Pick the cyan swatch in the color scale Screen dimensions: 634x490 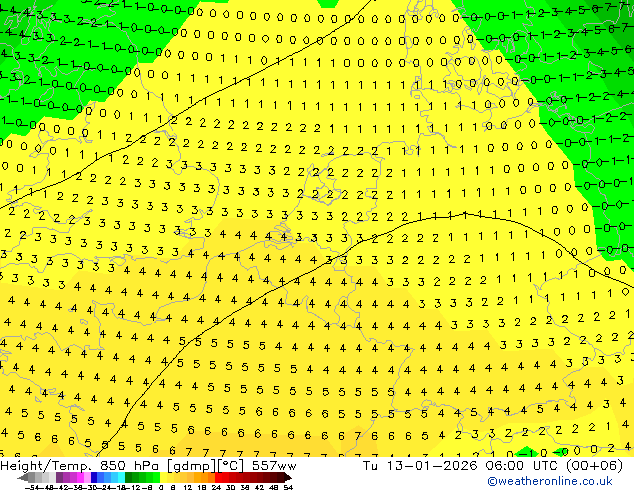click(121, 478)
